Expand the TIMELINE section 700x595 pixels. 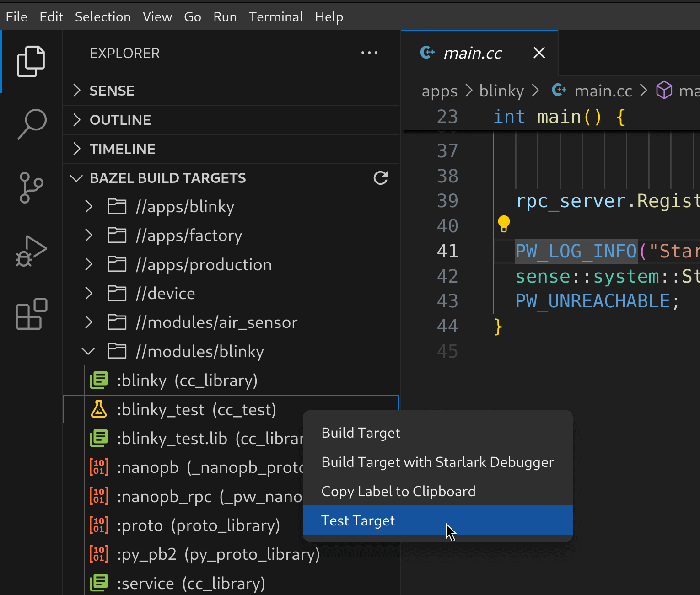(77, 149)
